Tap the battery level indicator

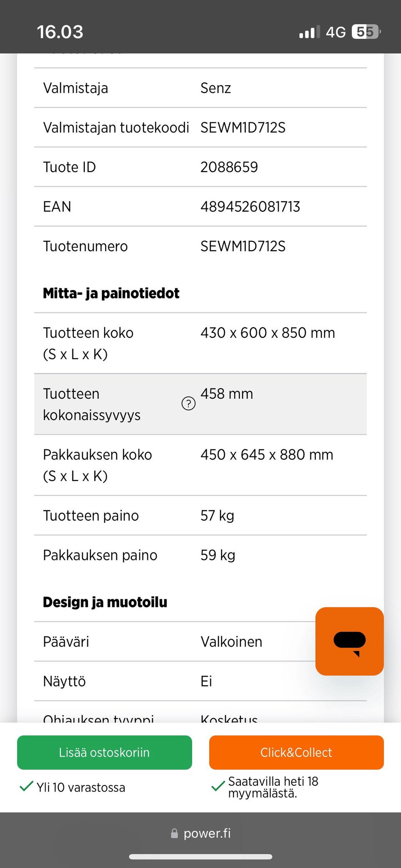coord(366,32)
